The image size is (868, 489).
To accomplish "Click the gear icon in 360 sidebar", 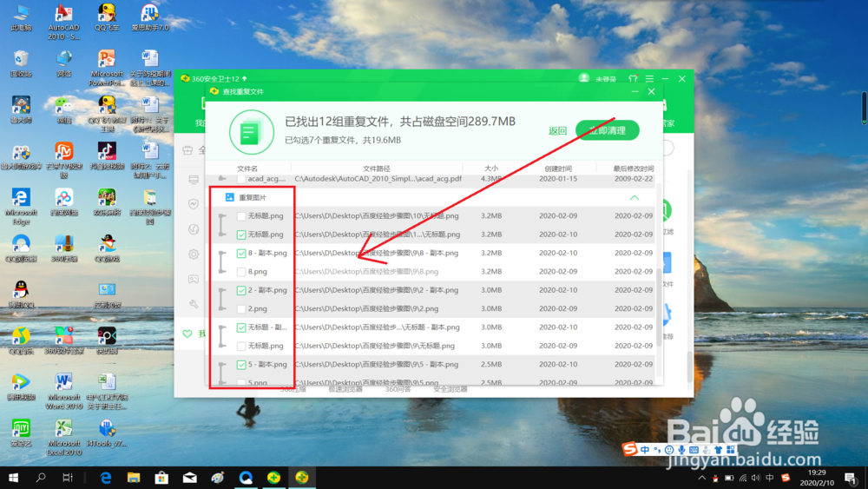I will pyautogui.click(x=194, y=254).
